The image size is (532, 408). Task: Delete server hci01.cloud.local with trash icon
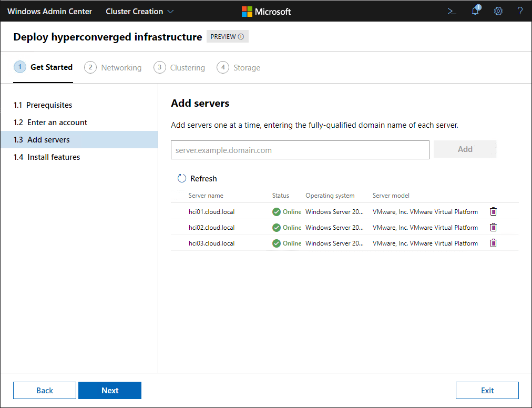tap(493, 211)
